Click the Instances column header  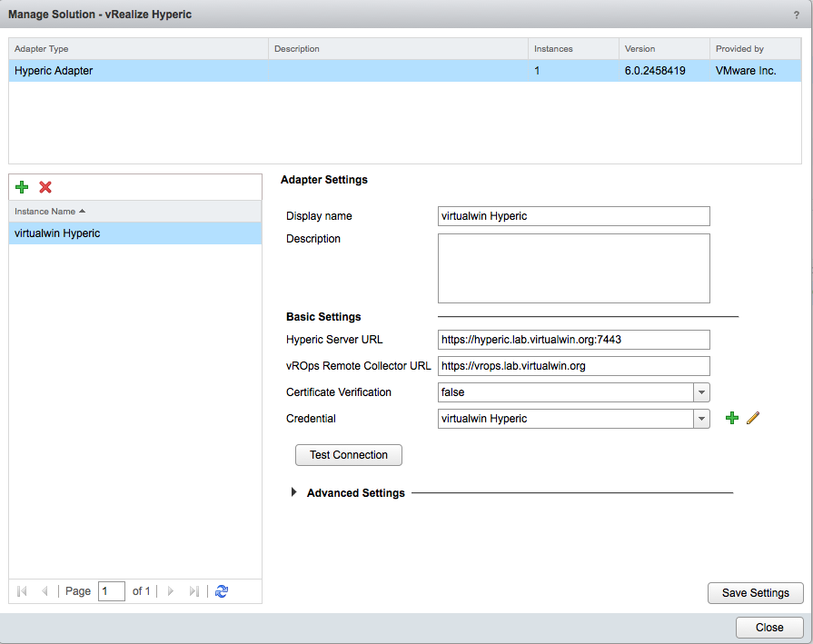tap(573, 49)
